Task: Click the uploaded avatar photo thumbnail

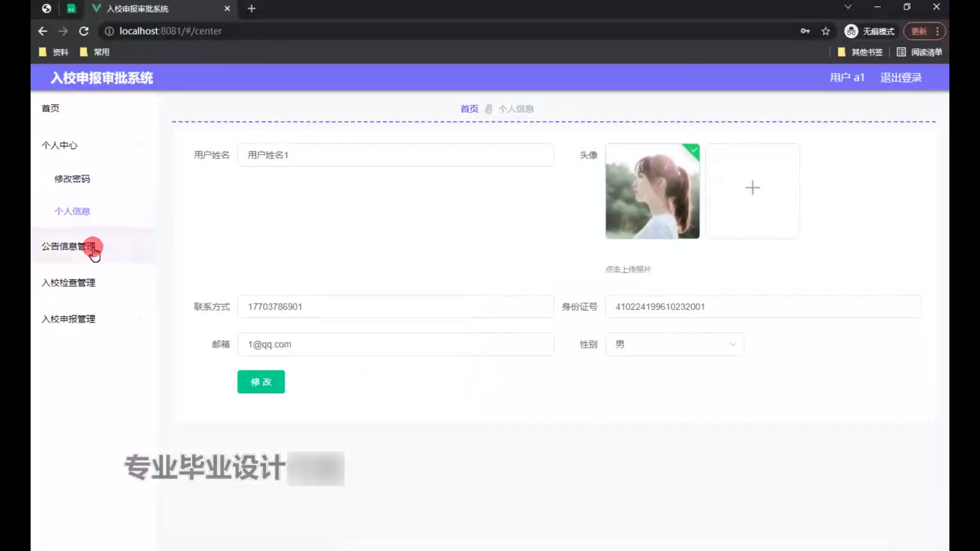Action: tap(652, 191)
